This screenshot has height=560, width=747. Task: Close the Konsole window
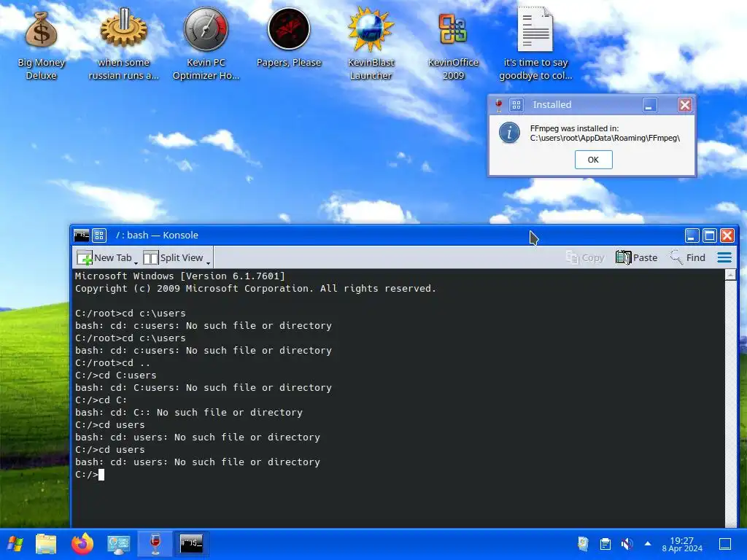point(727,236)
